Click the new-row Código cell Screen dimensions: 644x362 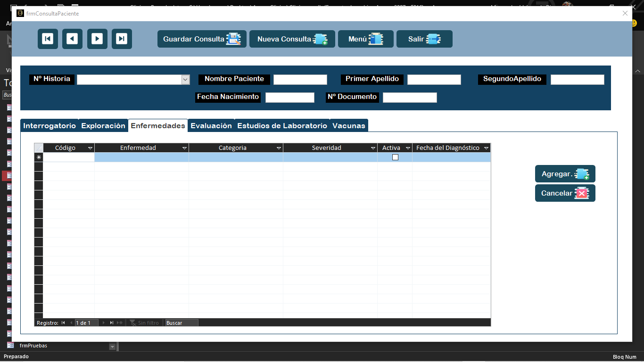(69, 157)
